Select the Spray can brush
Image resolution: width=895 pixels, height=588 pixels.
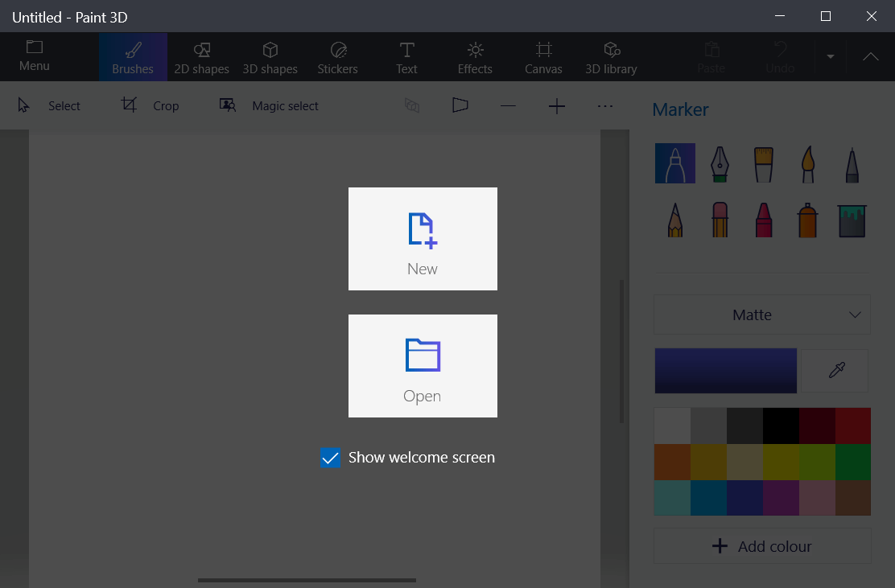point(807,220)
